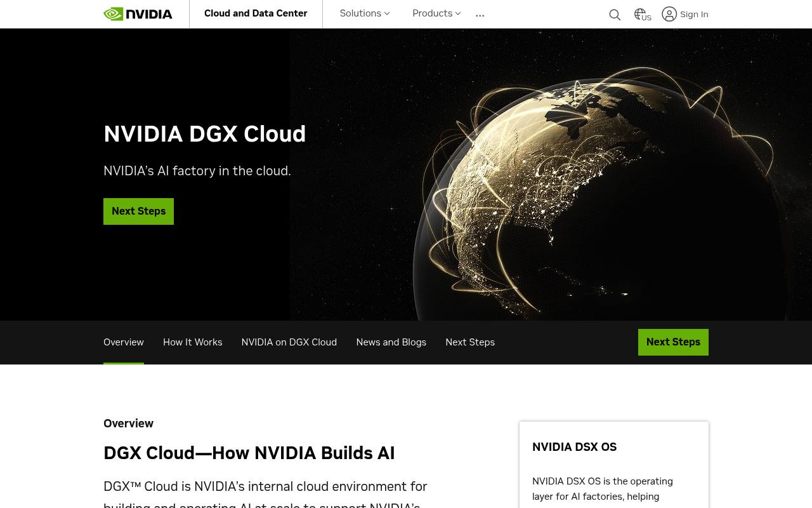The image size is (812, 508).
Task: Select the Overview tab
Action: click(124, 342)
